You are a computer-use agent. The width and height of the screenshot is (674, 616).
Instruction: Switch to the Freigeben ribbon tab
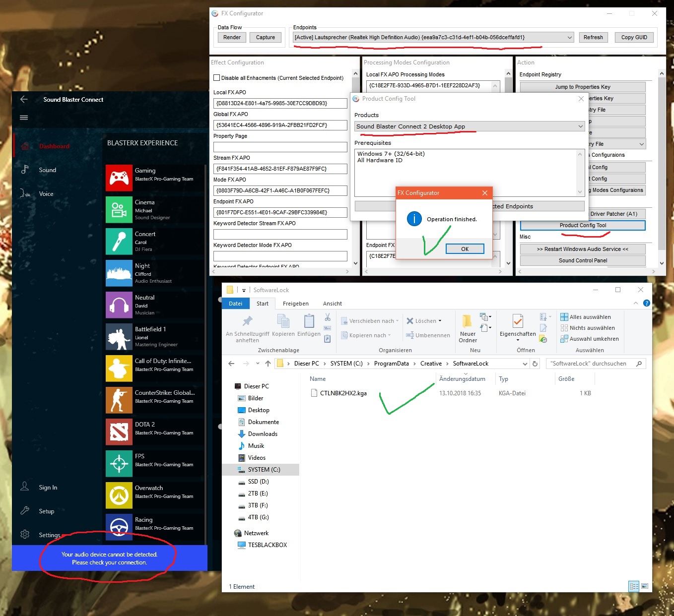(x=296, y=304)
